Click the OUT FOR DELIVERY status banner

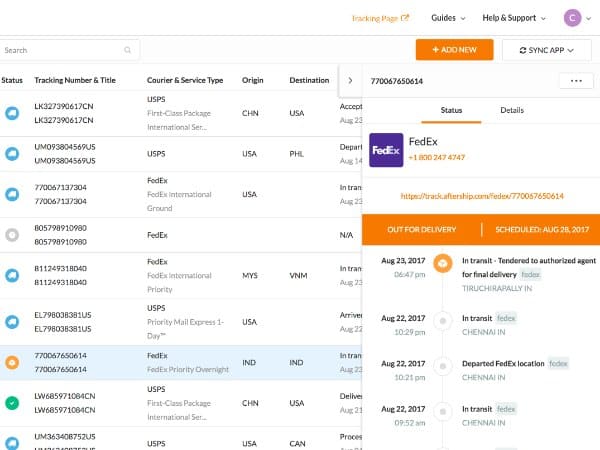pyautogui.click(x=421, y=229)
